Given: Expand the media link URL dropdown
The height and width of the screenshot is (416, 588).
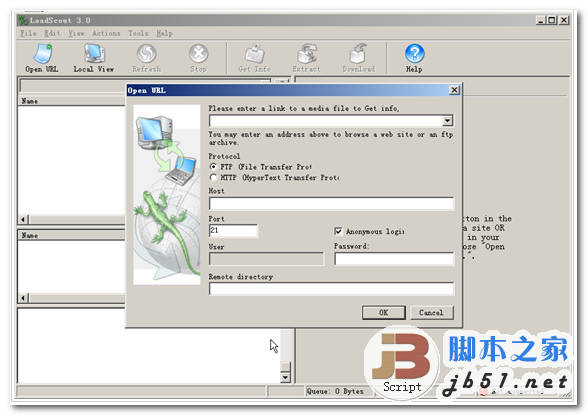Looking at the screenshot, I should click(x=447, y=121).
